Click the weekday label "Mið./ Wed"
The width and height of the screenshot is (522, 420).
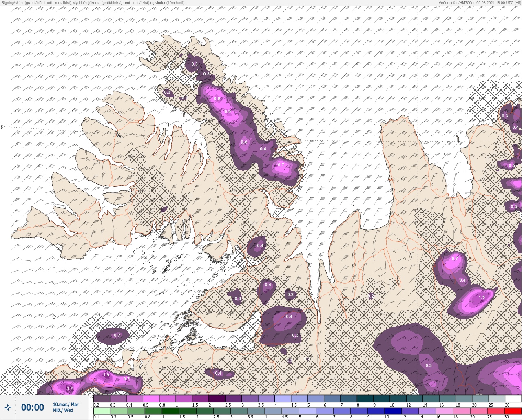point(63,410)
